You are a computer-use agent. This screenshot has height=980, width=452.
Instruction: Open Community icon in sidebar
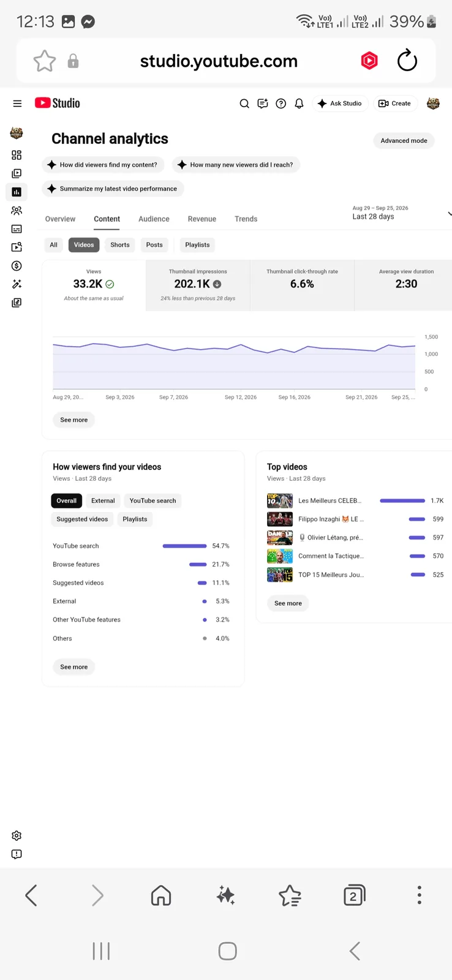[x=17, y=210]
